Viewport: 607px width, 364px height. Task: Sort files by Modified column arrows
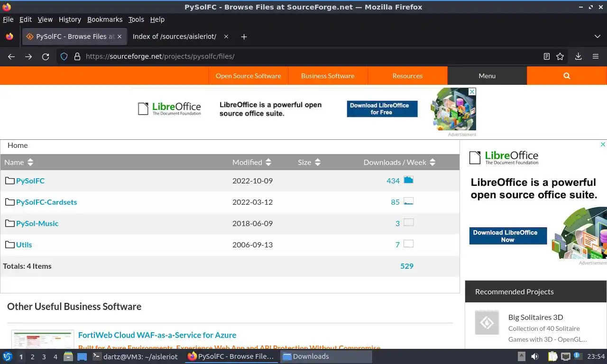coord(268,162)
